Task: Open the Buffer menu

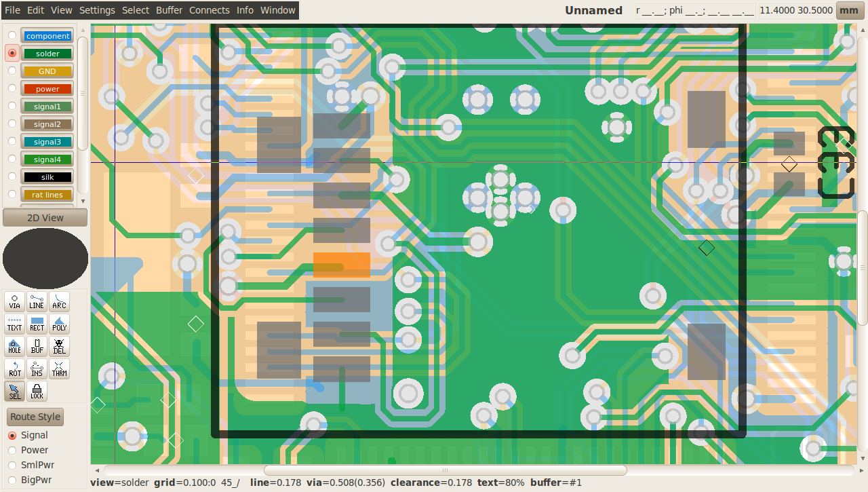Action: [169, 10]
